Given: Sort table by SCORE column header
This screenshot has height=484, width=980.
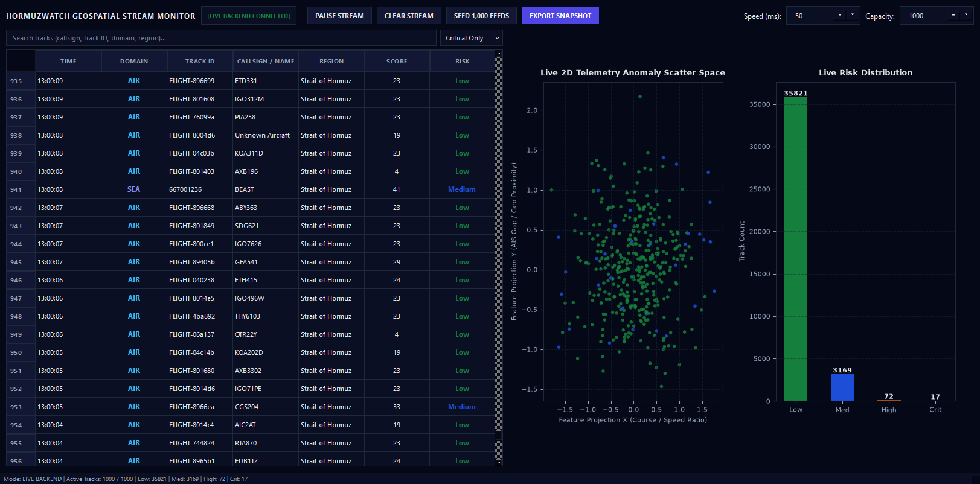Looking at the screenshot, I should pyautogui.click(x=397, y=61).
